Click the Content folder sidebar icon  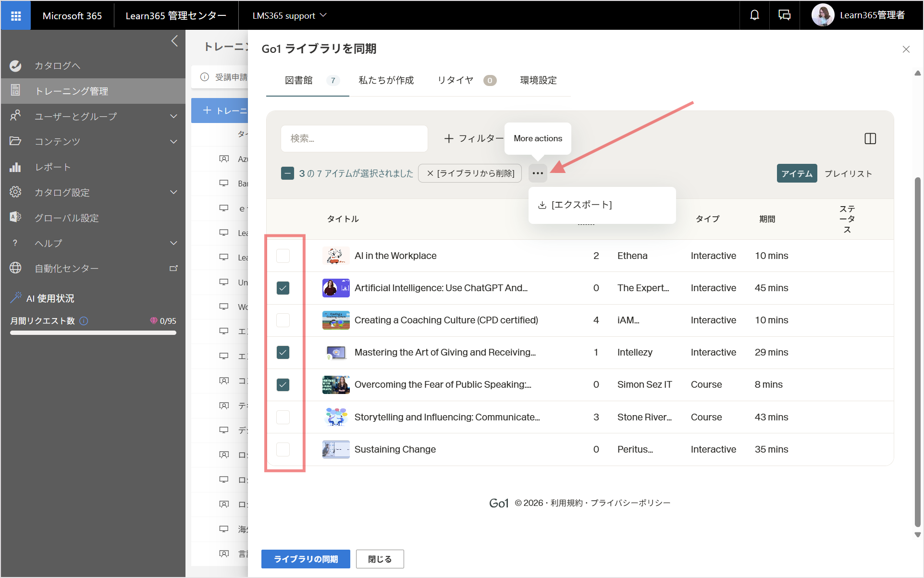point(15,141)
